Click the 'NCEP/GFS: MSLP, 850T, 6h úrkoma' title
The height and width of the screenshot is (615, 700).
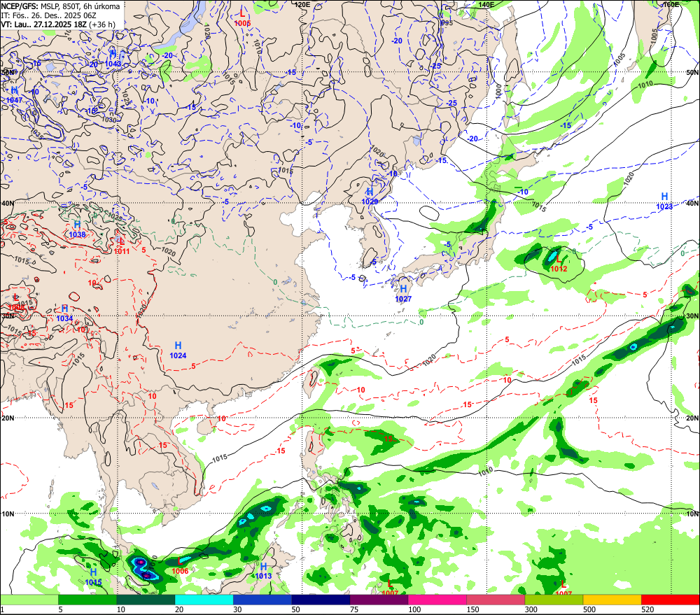(x=60, y=6)
